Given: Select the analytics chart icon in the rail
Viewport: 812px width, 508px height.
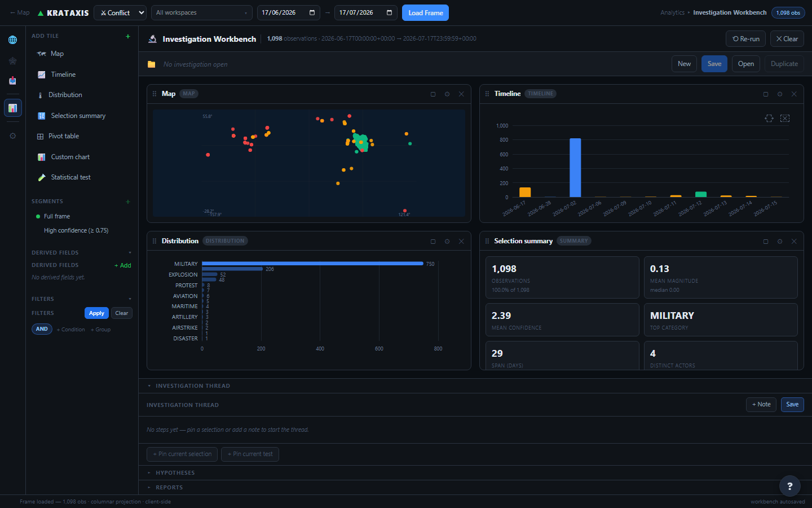Looking at the screenshot, I should (x=12, y=108).
